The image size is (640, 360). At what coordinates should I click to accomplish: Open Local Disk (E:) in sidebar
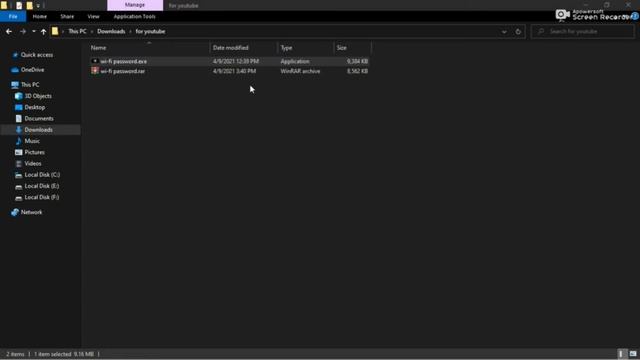(42, 186)
